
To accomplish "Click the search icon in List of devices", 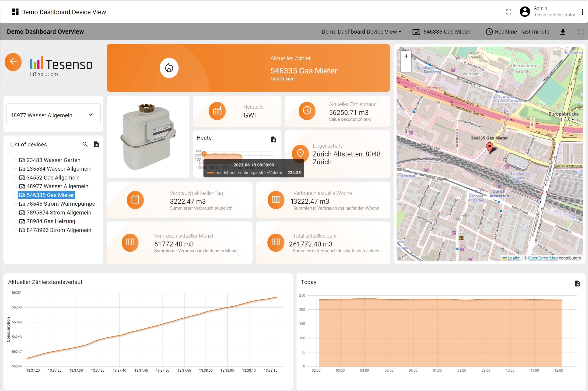I will click(85, 144).
